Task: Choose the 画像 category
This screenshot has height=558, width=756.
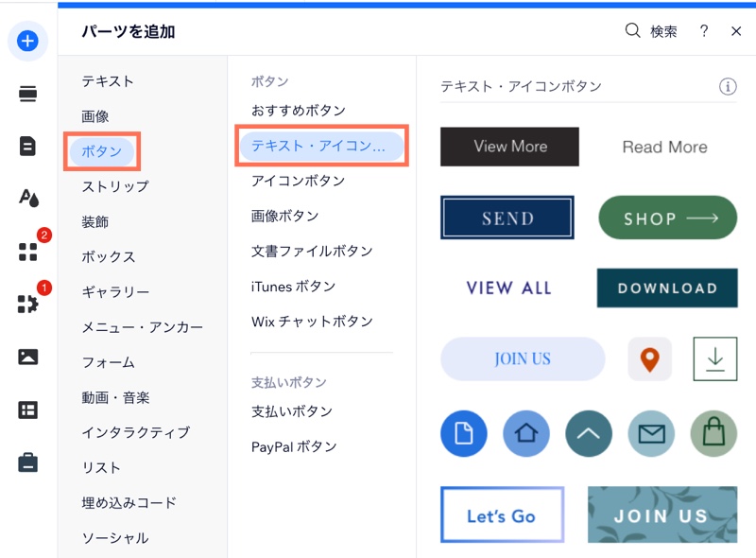Action: pyautogui.click(x=95, y=116)
